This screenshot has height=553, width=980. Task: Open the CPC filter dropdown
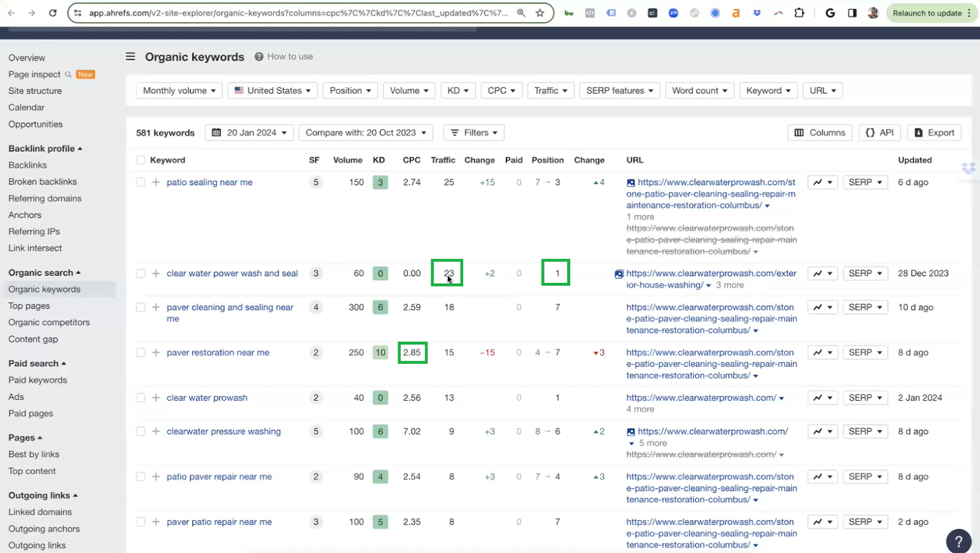(x=501, y=91)
